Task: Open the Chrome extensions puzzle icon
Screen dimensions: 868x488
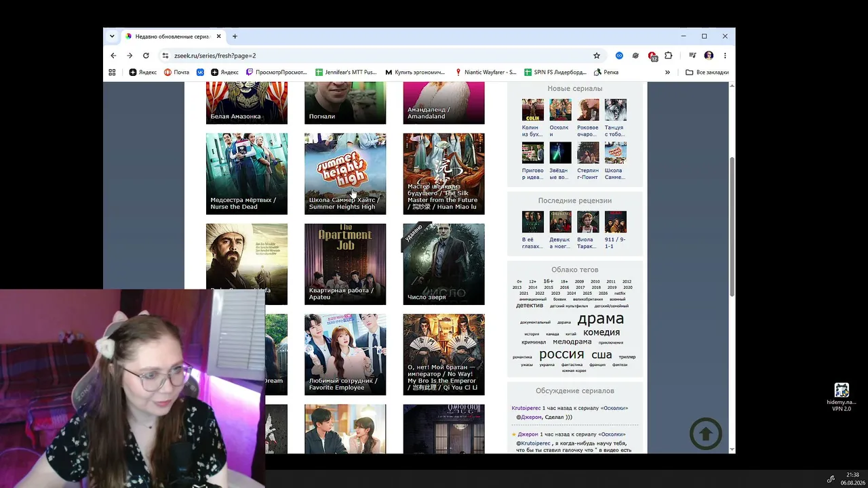Action: (x=669, y=56)
